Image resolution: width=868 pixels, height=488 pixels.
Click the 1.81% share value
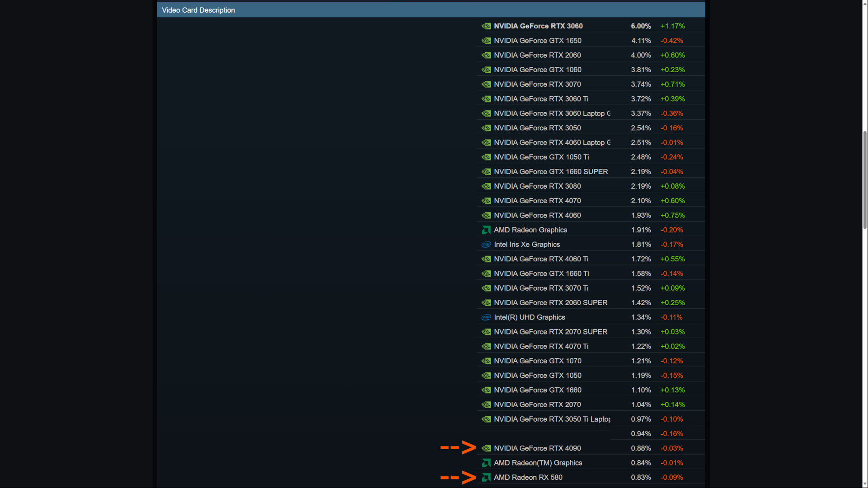tap(641, 244)
